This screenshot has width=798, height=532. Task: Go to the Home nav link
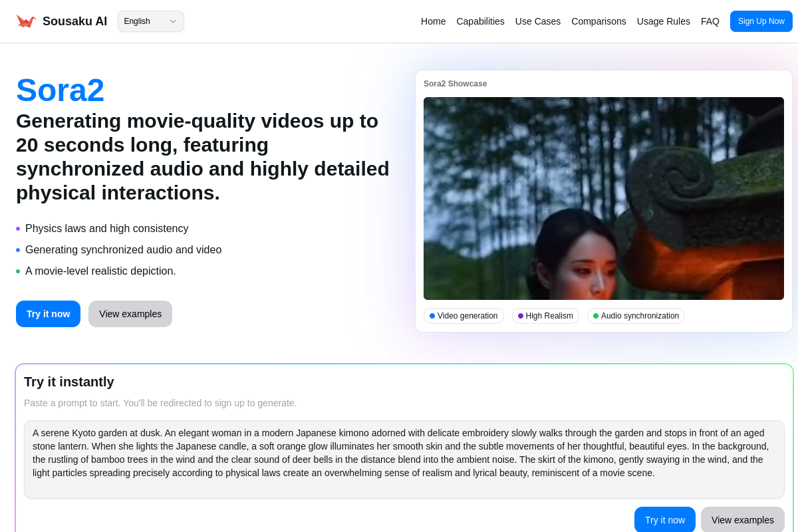click(x=433, y=21)
